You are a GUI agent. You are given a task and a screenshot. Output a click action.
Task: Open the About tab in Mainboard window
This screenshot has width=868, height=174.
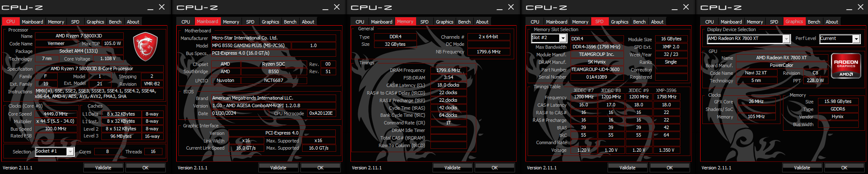pyautogui.click(x=308, y=22)
